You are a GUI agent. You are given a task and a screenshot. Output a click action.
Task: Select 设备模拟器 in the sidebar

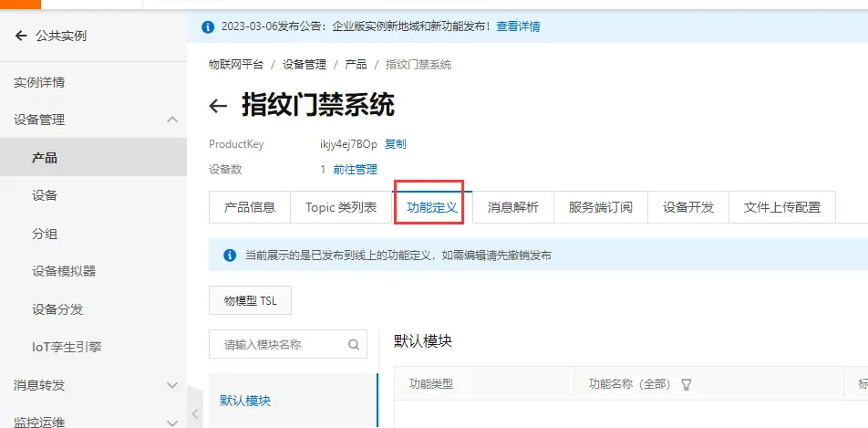click(64, 271)
